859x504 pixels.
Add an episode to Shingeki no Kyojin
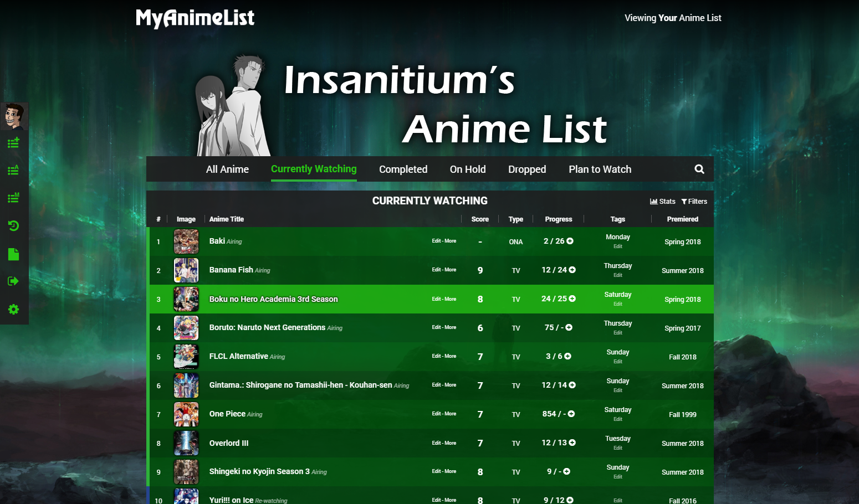pos(566,471)
